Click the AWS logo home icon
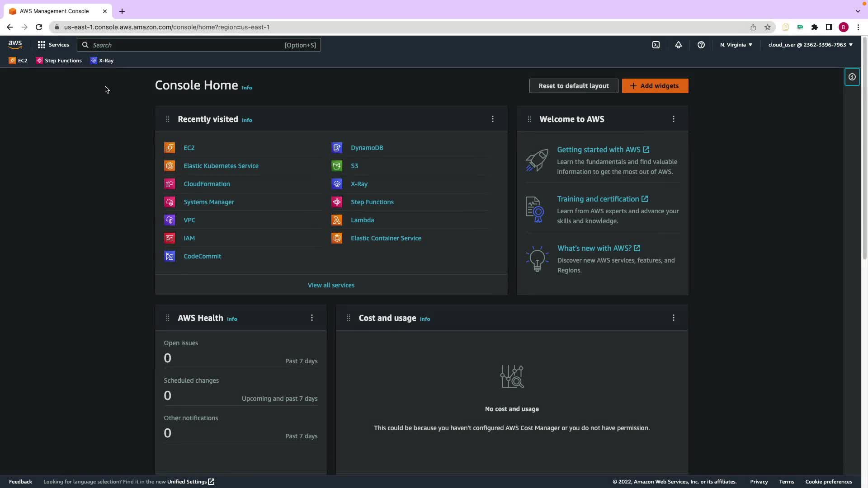868x488 pixels. [15, 44]
